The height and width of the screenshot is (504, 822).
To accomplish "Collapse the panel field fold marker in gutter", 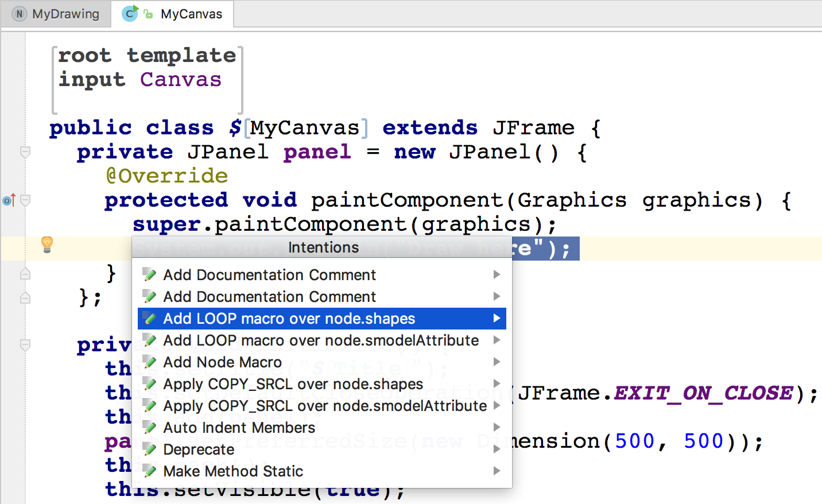I will (x=25, y=152).
